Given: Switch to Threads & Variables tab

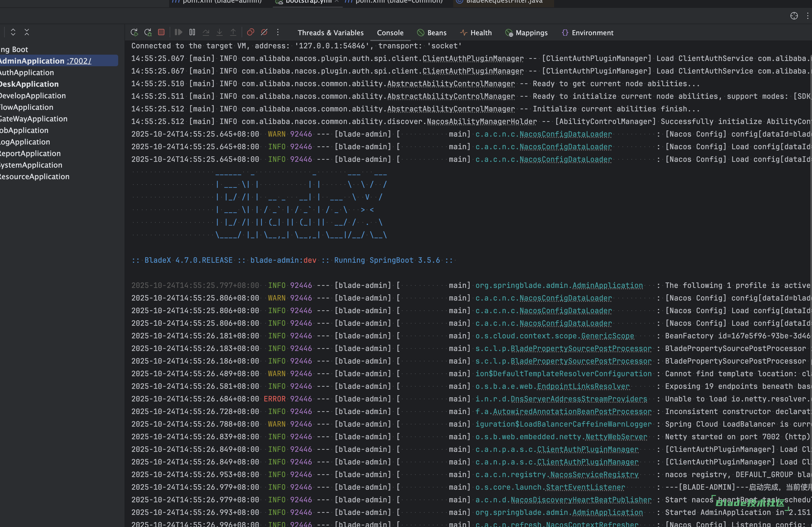Looking at the screenshot, I should coord(330,33).
